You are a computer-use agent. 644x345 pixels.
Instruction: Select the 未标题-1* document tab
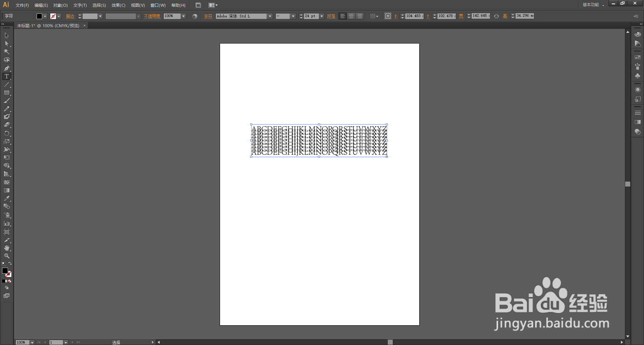click(48, 25)
